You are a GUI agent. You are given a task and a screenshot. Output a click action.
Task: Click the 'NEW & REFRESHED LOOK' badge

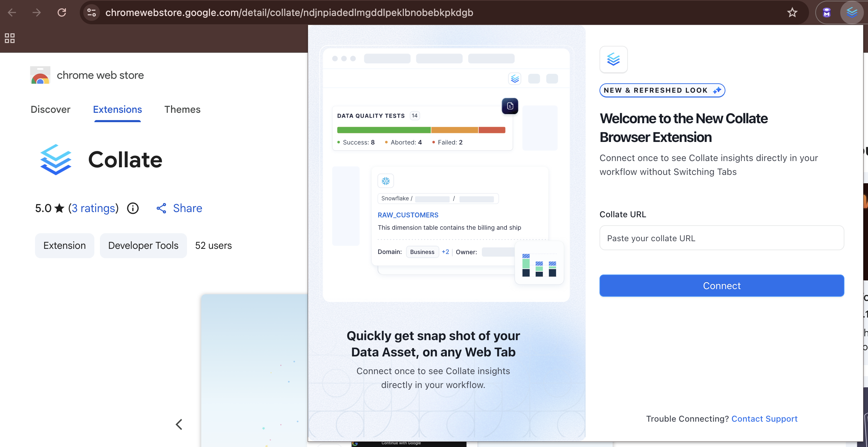[x=662, y=90]
